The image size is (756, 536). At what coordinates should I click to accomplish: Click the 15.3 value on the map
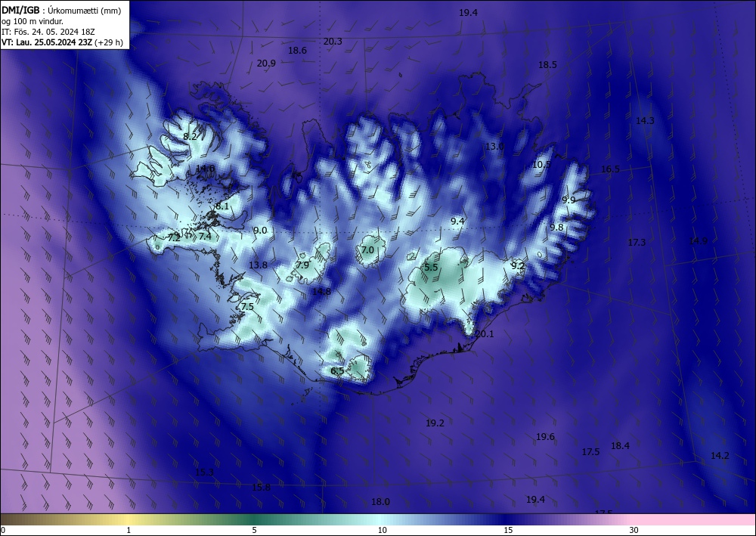[x=204, y=472]
